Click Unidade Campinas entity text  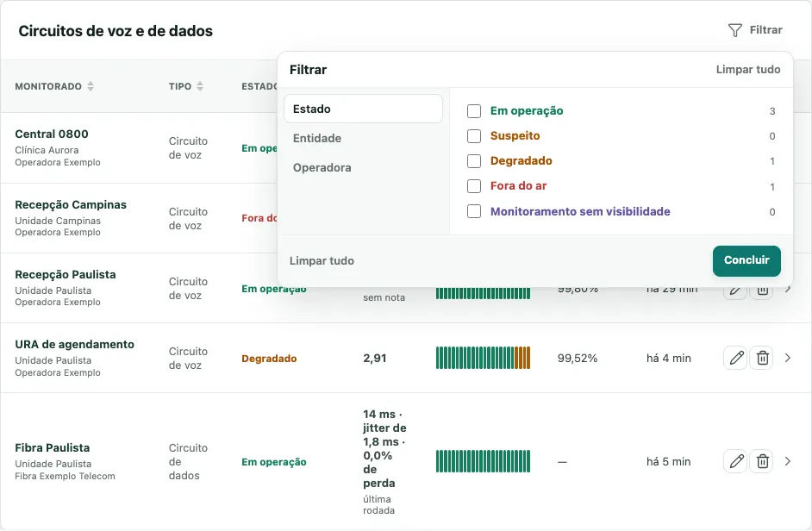coord(58,221)
